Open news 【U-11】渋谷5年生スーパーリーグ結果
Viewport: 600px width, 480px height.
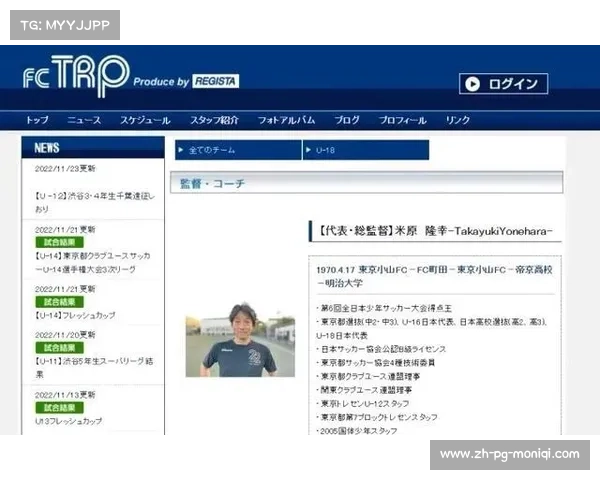94,367
